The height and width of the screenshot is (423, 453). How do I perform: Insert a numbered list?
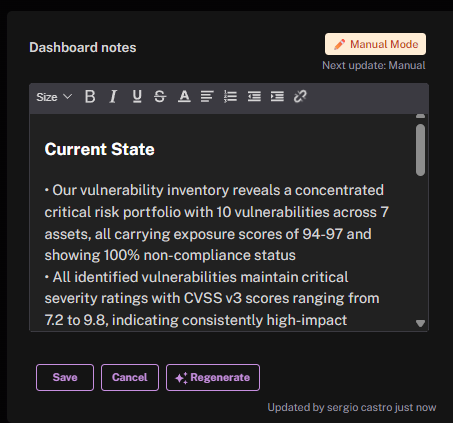pos(230,97)
